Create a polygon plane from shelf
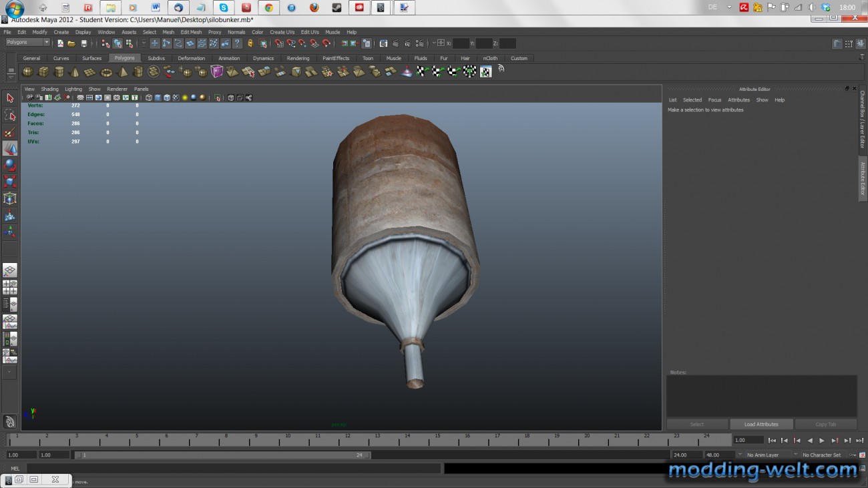The width and height of the screenshot is (868, 488). pyautogui.click(x=91, y=71)
